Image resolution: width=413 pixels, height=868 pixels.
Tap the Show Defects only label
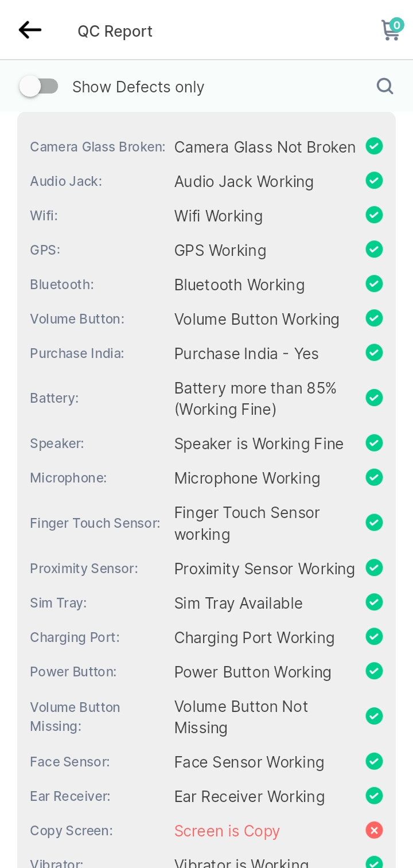(138, 87)
